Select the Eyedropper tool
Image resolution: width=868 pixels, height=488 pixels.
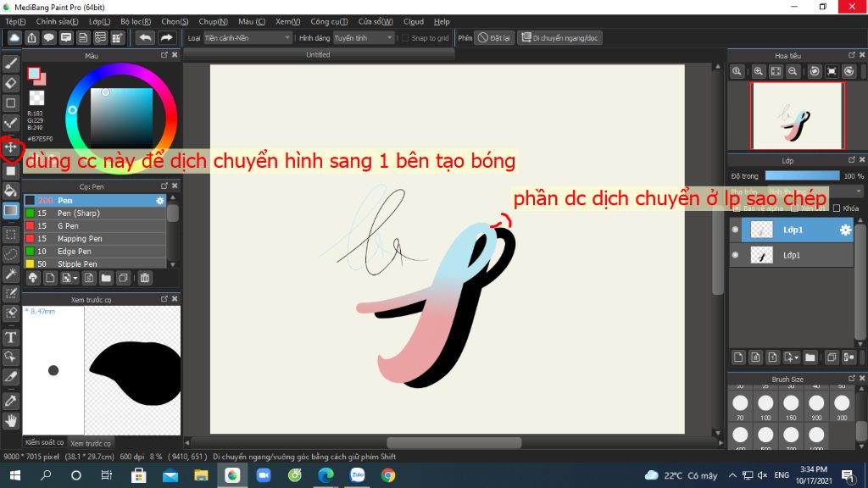[10, 401]
